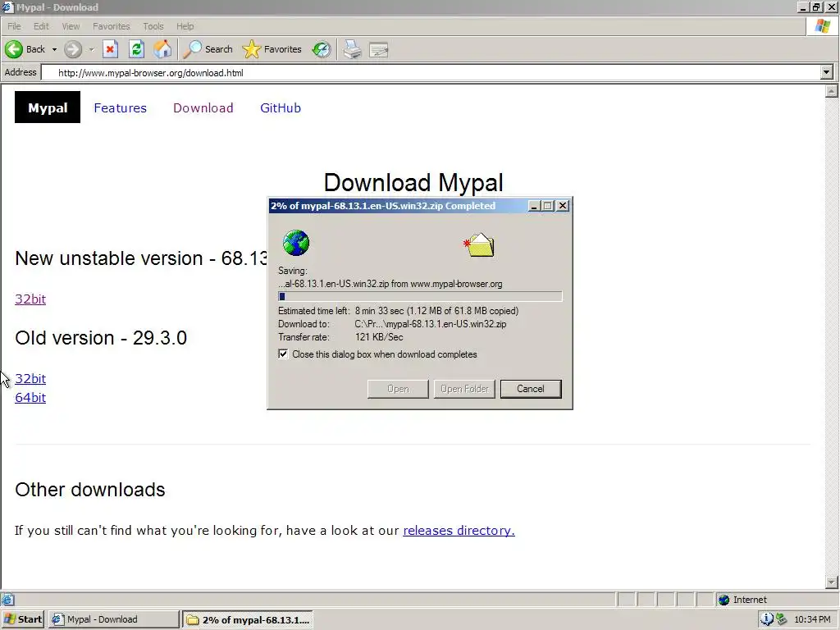The width and height of the screenshot is (840, 630).
Task: Open the Tools menu
Action: point(153,26)
